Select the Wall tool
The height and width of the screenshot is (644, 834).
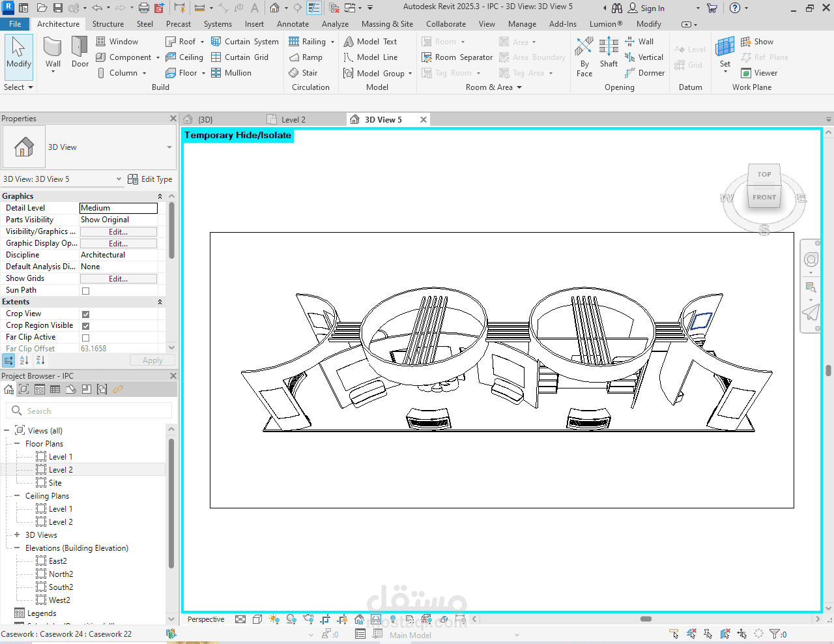click(53, 52)
